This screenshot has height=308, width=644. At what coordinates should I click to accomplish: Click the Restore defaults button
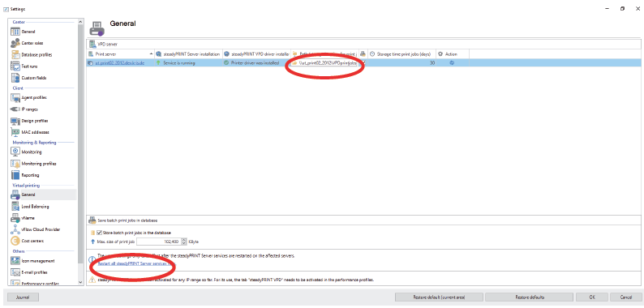(529, 297)
